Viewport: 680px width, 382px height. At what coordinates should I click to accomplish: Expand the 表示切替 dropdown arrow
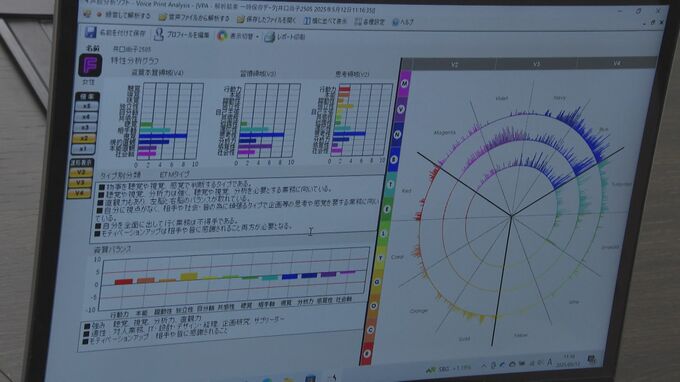pyautogui.click(x=257, y=37)
